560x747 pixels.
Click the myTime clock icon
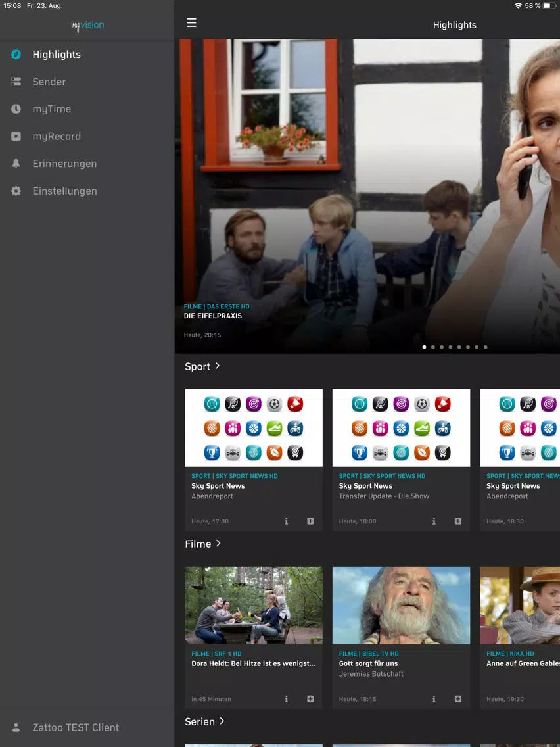pyautogui.click(x=16, y=109)
